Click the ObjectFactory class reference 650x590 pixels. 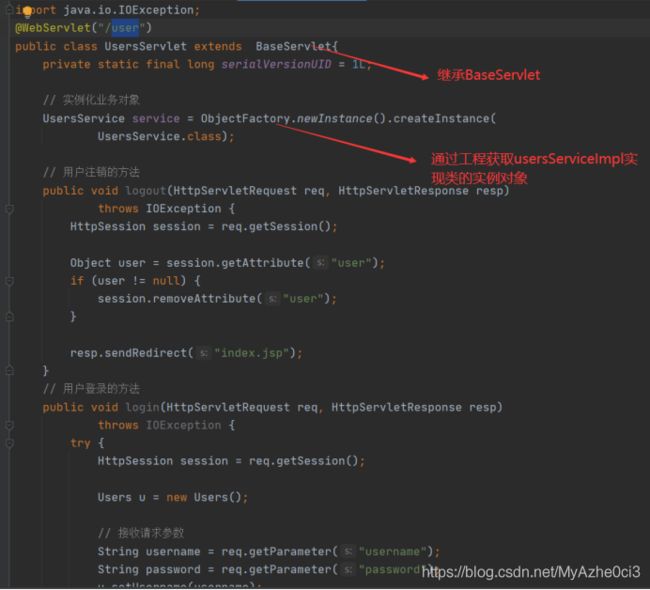[245, 119]
